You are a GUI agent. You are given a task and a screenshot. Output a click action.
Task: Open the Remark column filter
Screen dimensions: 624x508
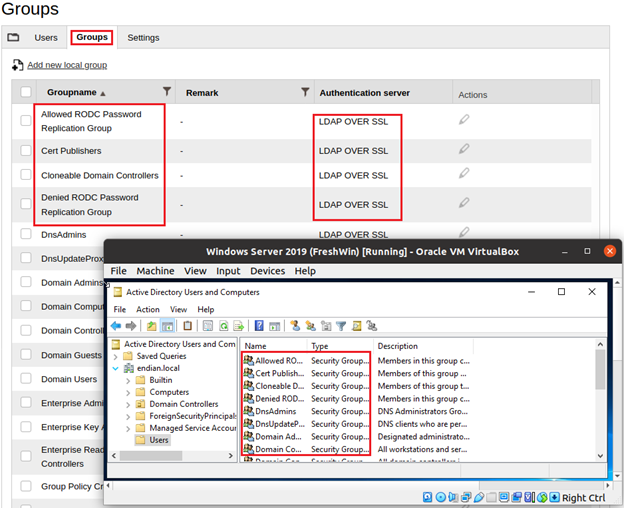coord(305,92)
